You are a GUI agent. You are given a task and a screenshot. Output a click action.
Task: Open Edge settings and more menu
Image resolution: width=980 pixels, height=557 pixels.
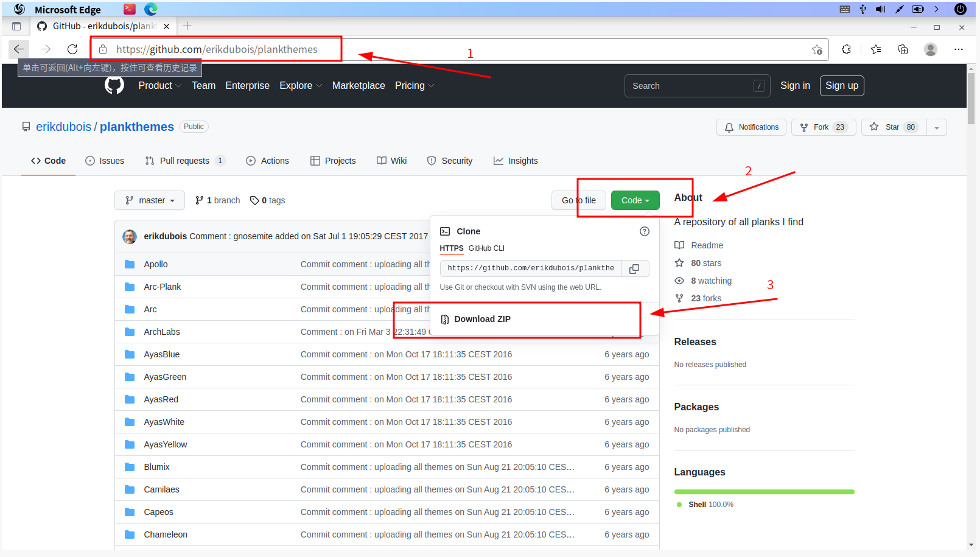(x=959, y=49)
